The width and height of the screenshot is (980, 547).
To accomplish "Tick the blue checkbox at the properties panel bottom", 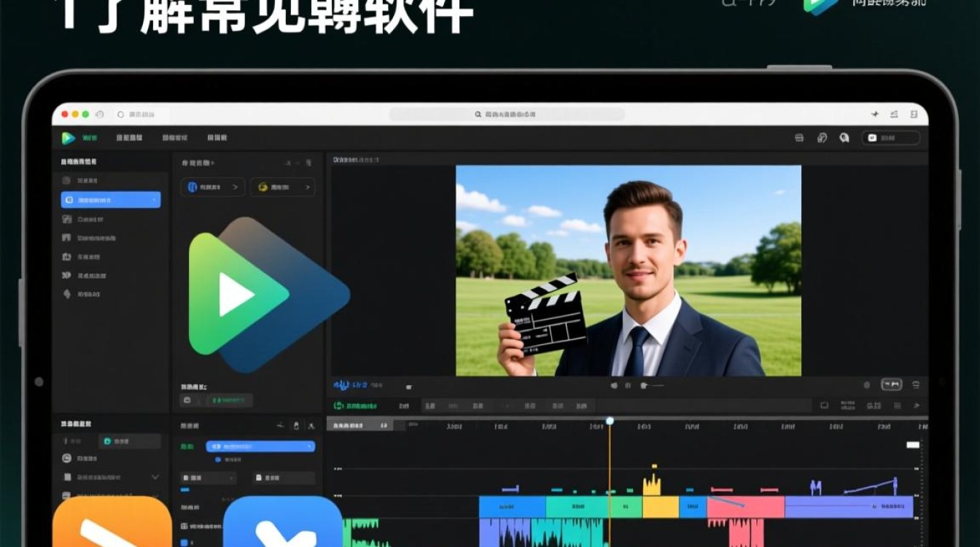I will pos(183,543).
